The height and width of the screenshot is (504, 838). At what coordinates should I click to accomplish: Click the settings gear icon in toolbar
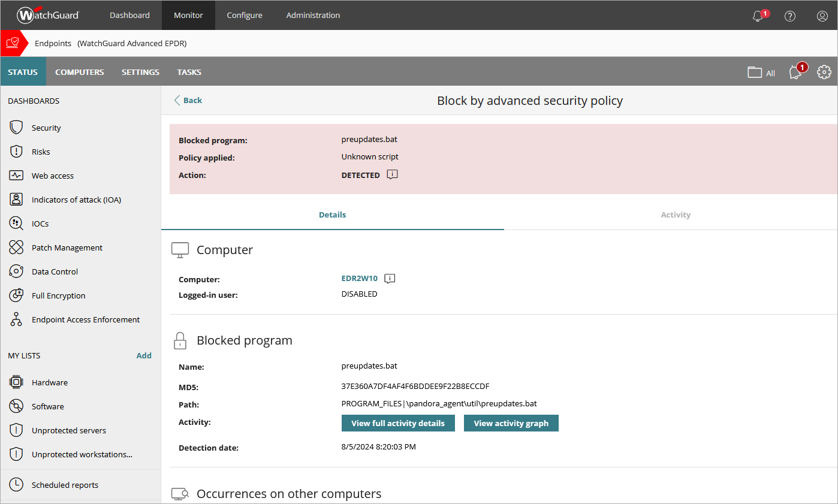(824, 72)
